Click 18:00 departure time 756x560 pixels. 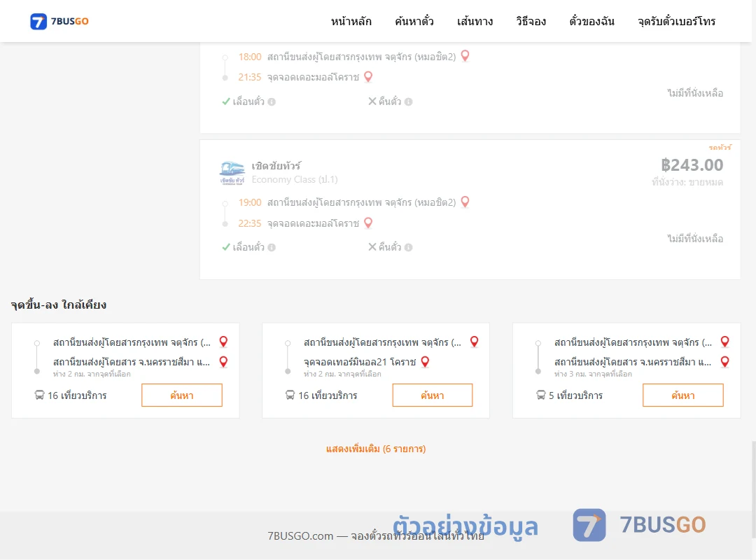[x=250, y=57]
